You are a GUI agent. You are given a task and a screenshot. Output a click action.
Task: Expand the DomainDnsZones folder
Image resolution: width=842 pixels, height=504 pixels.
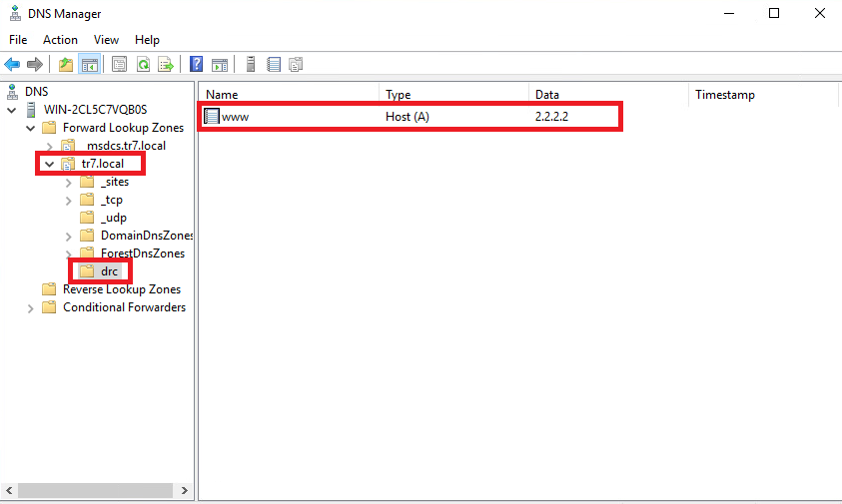(x=68, y=237)
